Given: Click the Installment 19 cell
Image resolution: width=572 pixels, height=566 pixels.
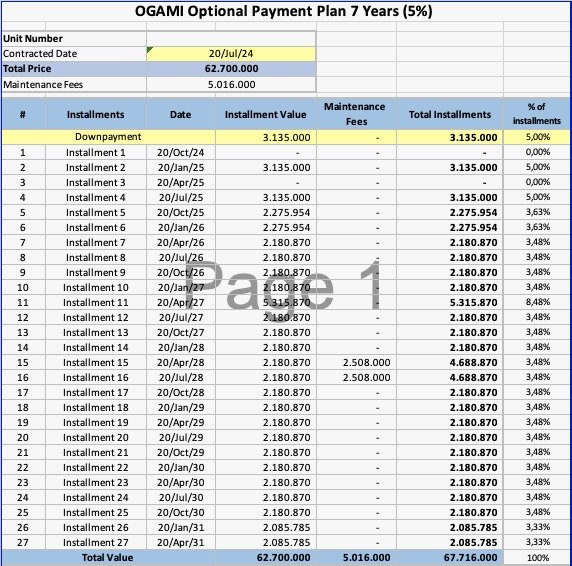Looking at the screenshot, I should [x=96, y=422].
